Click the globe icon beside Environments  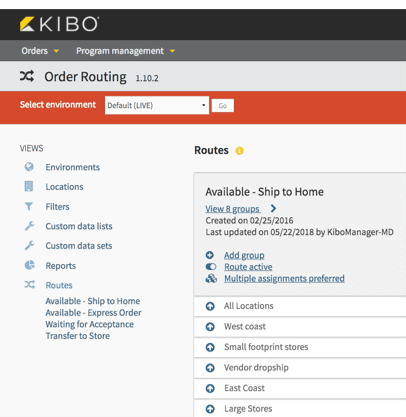29,167
